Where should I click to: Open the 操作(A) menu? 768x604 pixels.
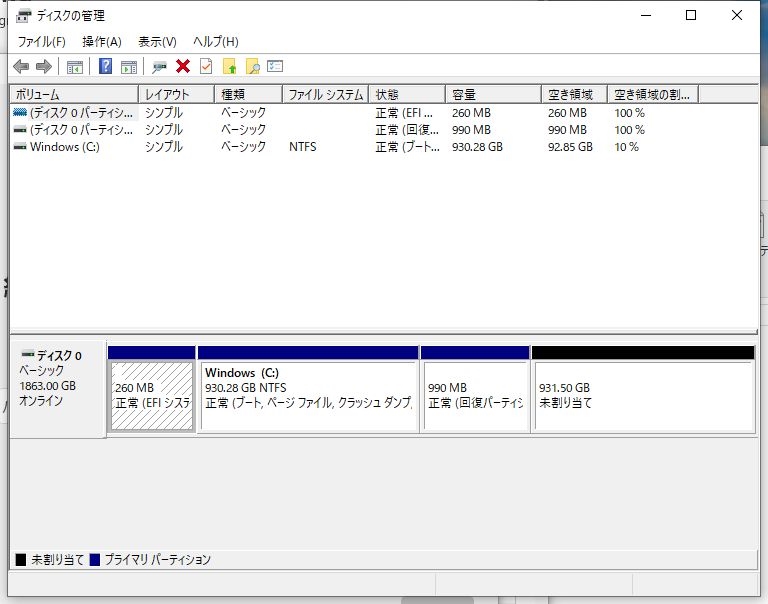click(x=101, y=42)
